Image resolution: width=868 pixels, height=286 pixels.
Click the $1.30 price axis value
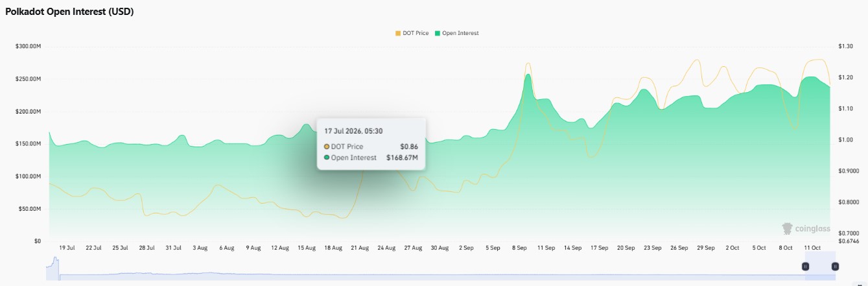(845, 47)
